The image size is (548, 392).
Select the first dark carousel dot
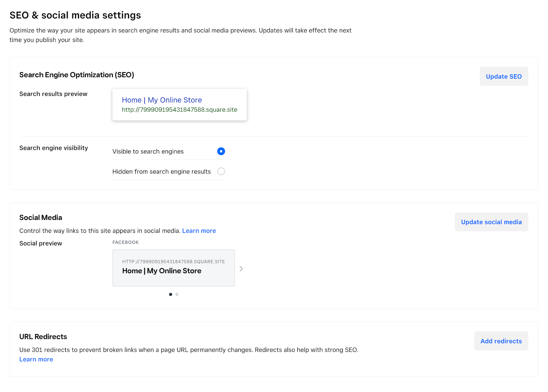pyautogui.click(x=171, y=294)
